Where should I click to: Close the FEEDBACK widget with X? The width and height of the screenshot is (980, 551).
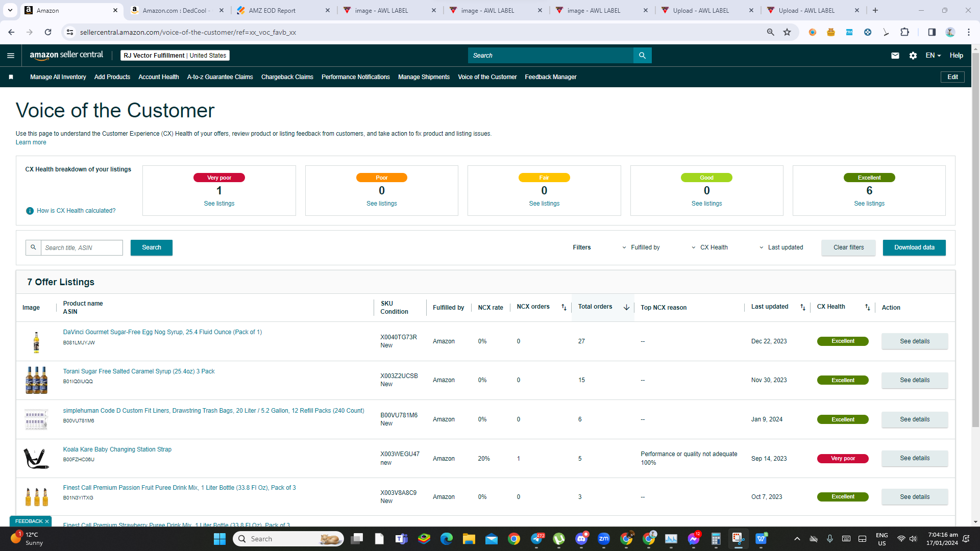(47, 521)
